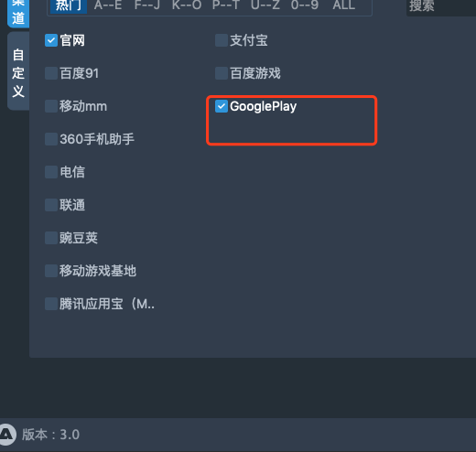Focus the 搜索 search field
This screenshot has width=476, height=452.
[x=441, y=6]
